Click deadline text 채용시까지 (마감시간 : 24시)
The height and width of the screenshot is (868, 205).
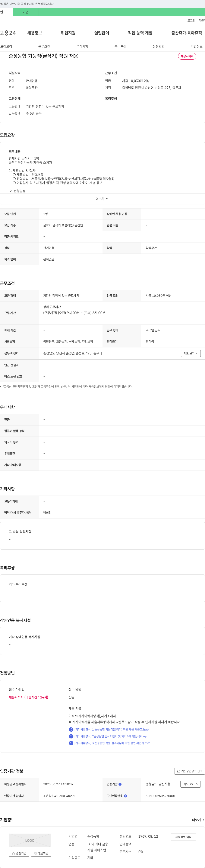[28, 697]
